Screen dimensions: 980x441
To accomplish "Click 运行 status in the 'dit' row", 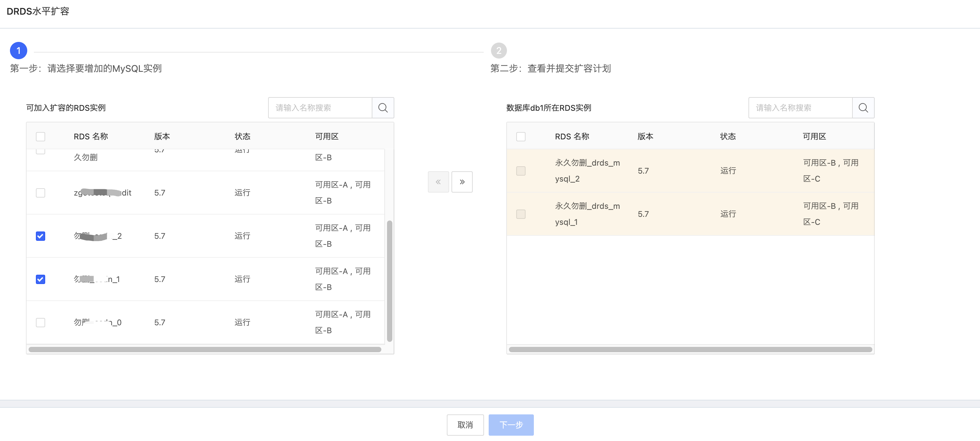I will [x=242, y=193].
